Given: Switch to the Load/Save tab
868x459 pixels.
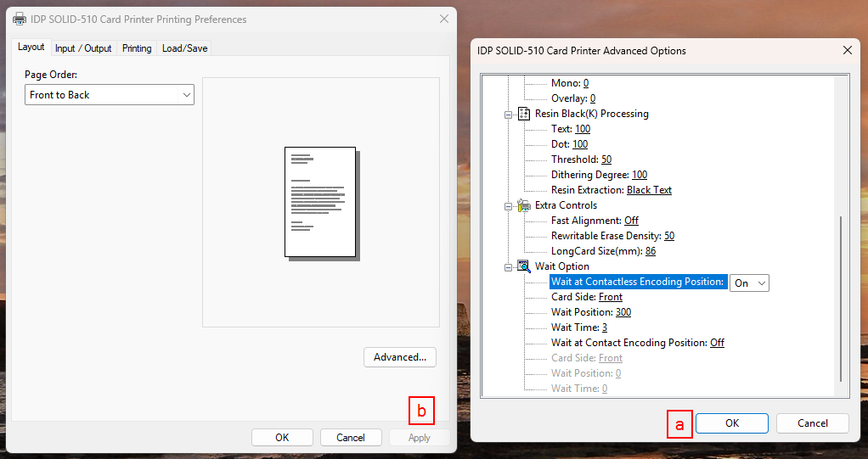Looking at the screenshot, I should (x=184, y=48).
